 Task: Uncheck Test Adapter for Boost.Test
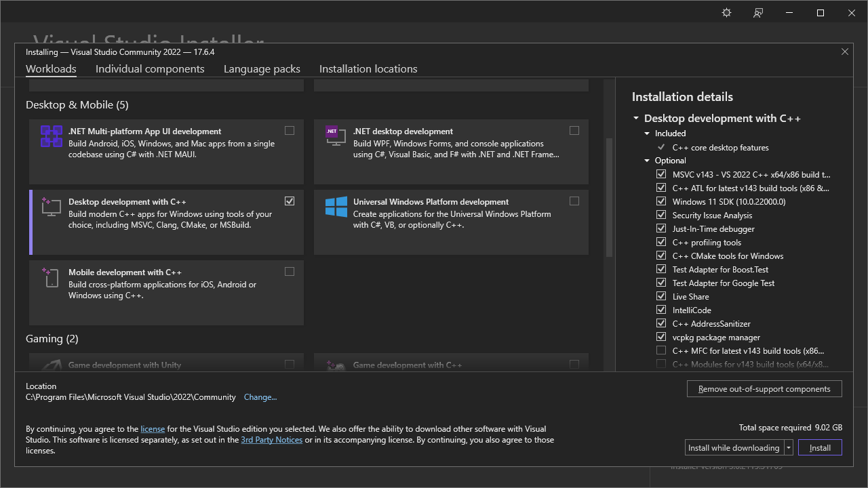pyautogui.click(x=661, y=269)
